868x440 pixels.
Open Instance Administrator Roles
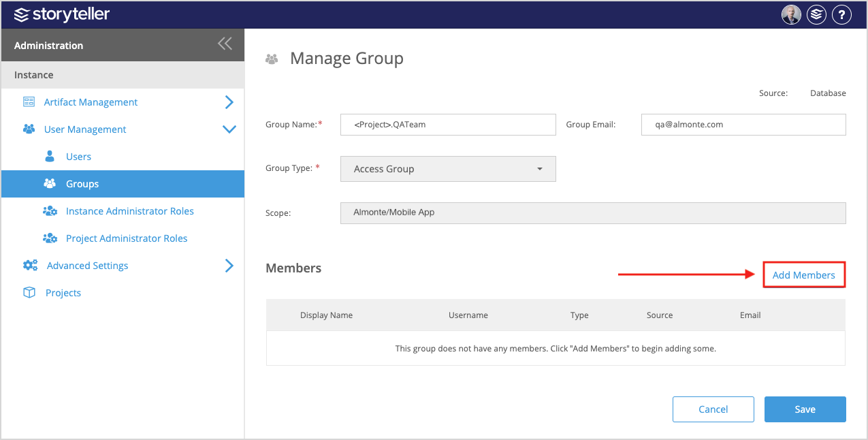click(130, 211)
